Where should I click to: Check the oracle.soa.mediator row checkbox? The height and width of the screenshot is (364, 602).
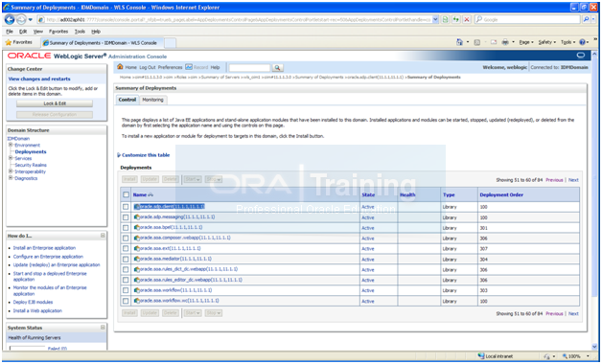click(x=126, y=260)
